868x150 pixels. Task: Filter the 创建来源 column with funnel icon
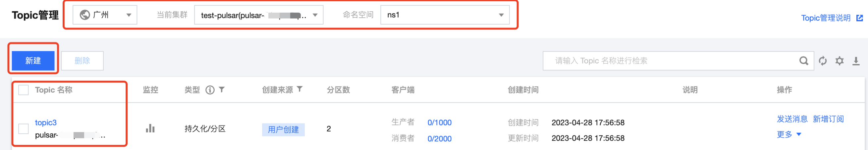[299, 89]
